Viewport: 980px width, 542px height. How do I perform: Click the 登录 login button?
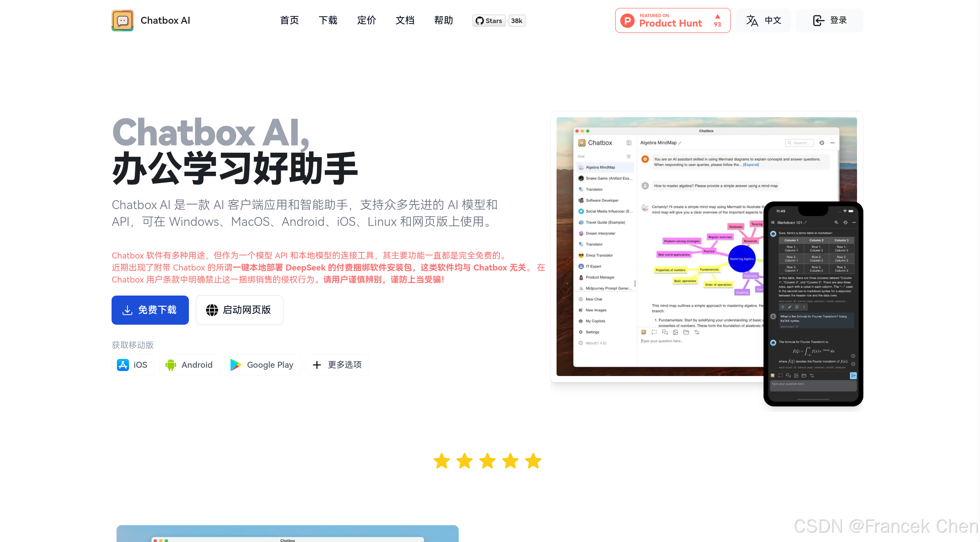coord(829,21)
